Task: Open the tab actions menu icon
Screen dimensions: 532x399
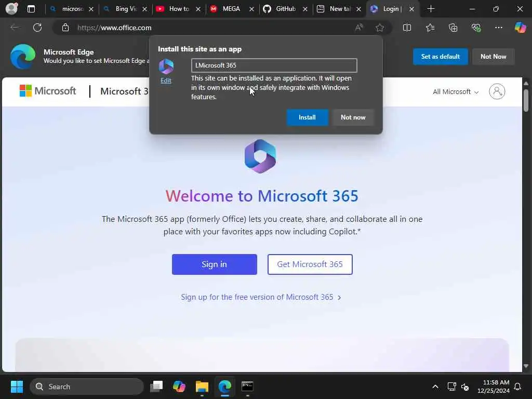Action: click(31, 9)
